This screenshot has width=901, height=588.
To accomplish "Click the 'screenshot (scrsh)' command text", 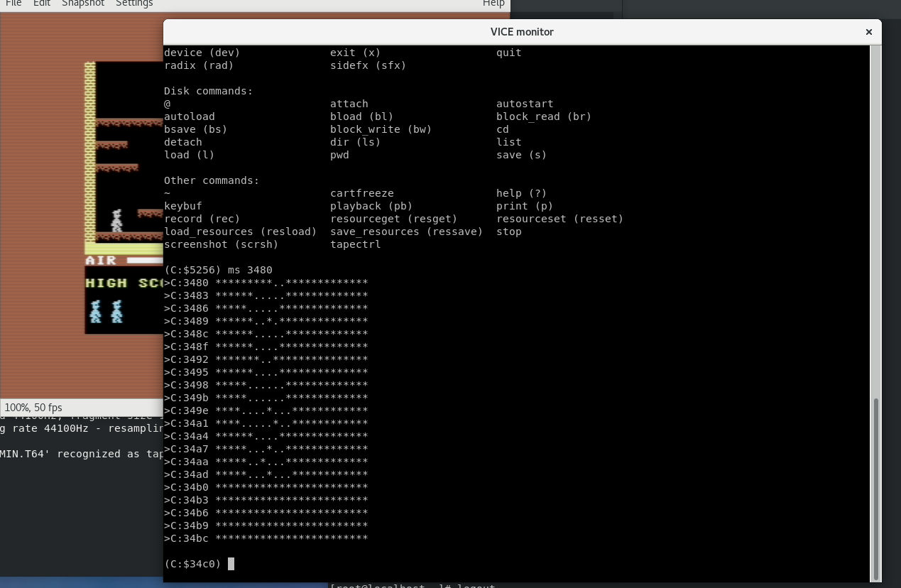I will (221, 244).
